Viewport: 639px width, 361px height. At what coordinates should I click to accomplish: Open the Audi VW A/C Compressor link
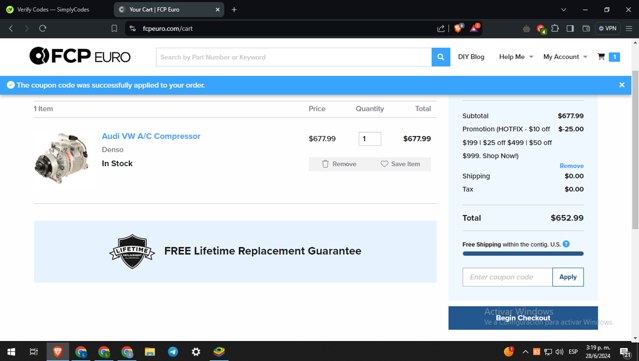pyautogui.click(x=151, y=136)
